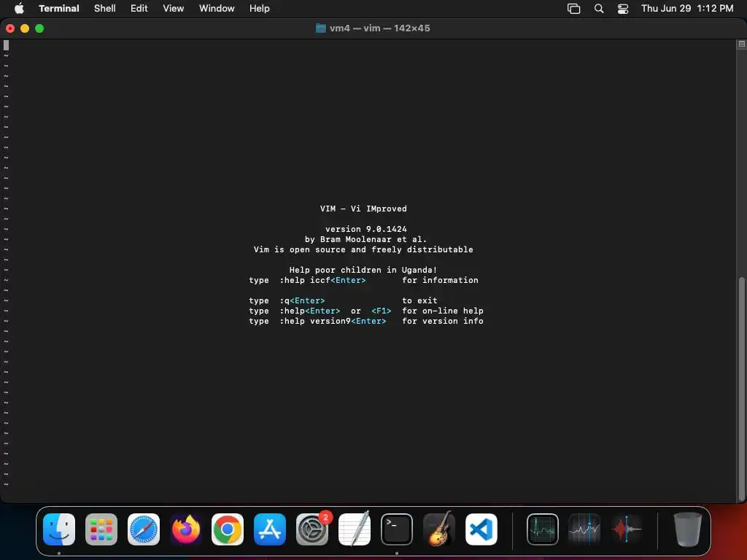747x560 pixels.
Task: Click 'Help poor children in Uganda!' text
Action: 363,270
